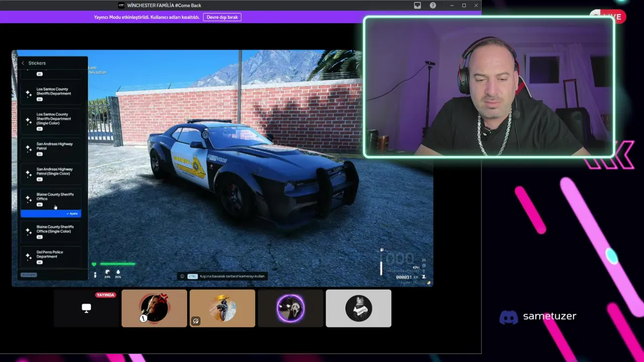Click the muted-video icon on the motorcycle tile
Screen dimensions: 644x362
click(x=196, y=321)
